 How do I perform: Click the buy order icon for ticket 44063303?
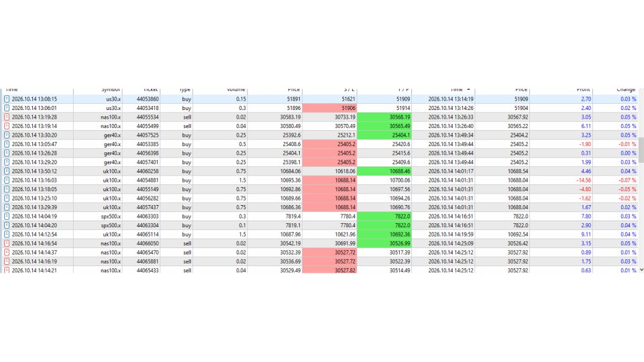pyautogui.click(x=7, y=217)
